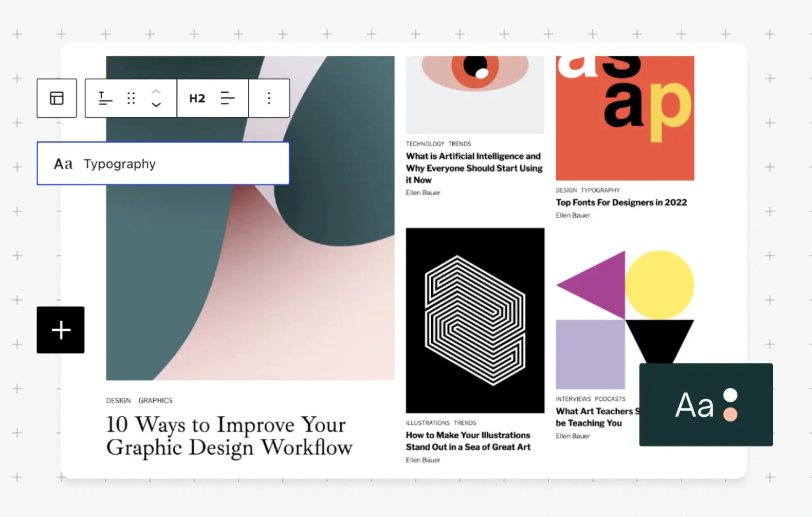
Task: Open the H2 heading level selector
Action: (x=197, y=98)
